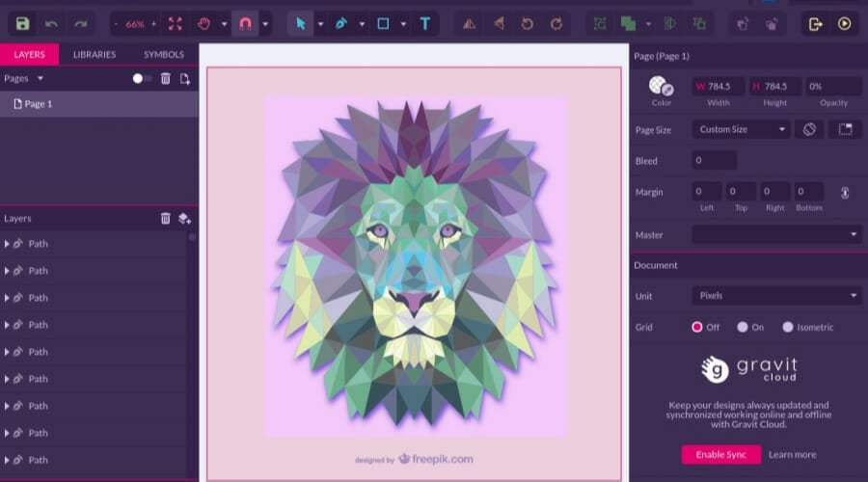Open the boolean operations dropdown arrow
The image size is (868, 482).
click(x=649, y=24)
